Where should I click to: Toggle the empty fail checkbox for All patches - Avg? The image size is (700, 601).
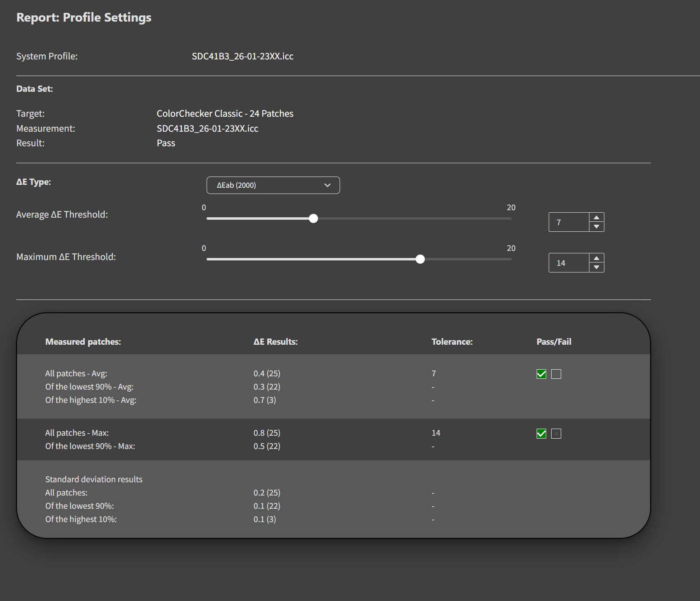click(556, 374)
